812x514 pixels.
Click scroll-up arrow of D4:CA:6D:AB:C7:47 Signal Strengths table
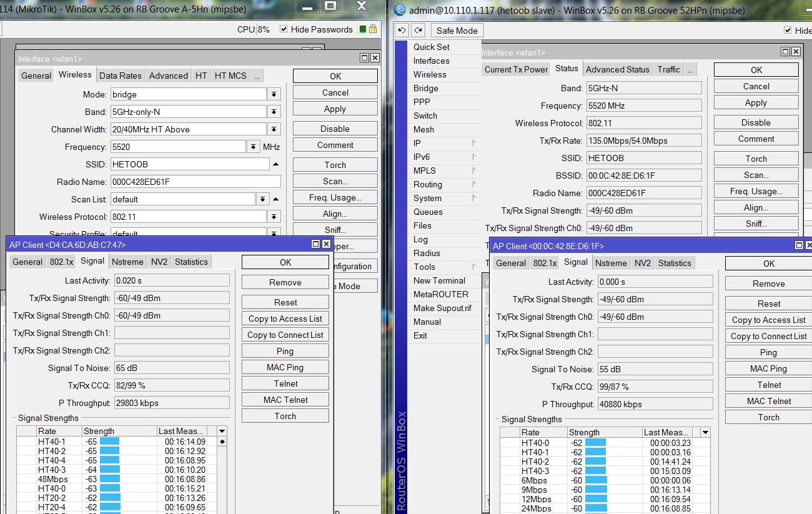click(222, 442)
